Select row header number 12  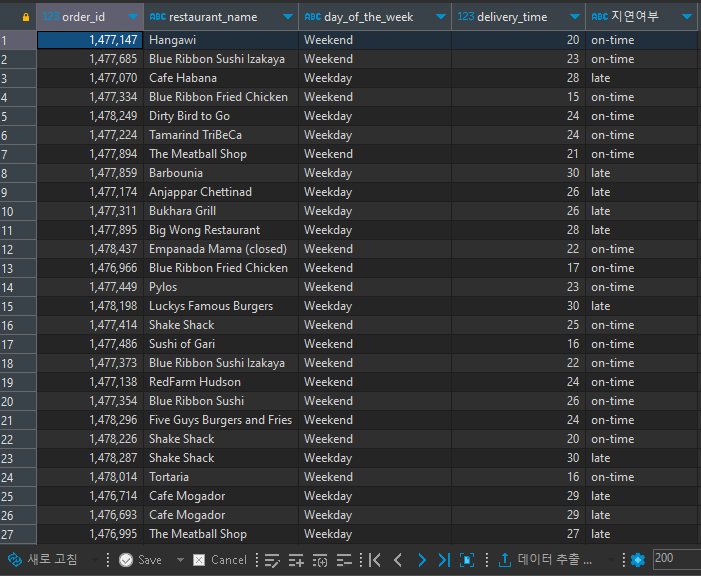pos(18,249)
